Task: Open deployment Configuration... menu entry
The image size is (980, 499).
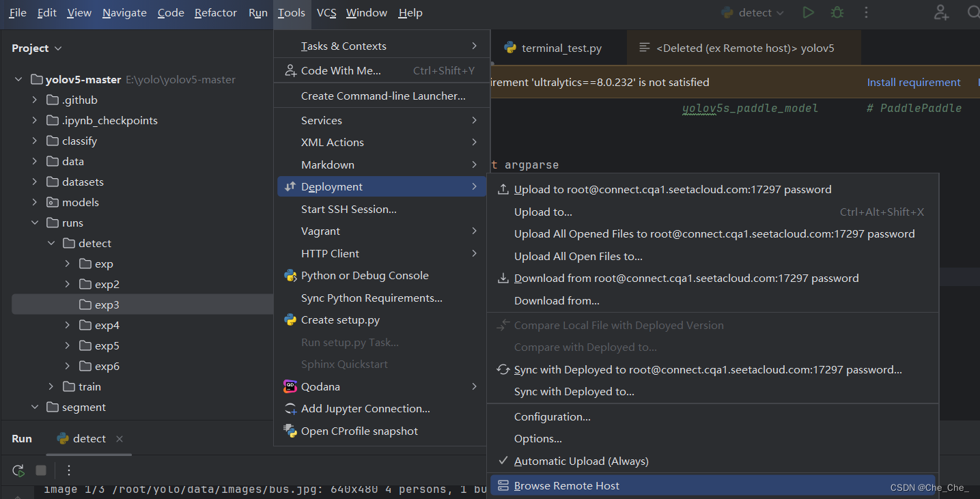Action: pos(552,416)
